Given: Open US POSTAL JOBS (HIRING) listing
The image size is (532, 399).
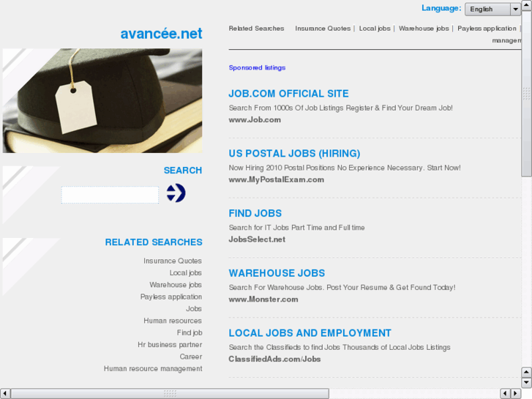Looking at the screenshot, I should click(x=294, y=154).
